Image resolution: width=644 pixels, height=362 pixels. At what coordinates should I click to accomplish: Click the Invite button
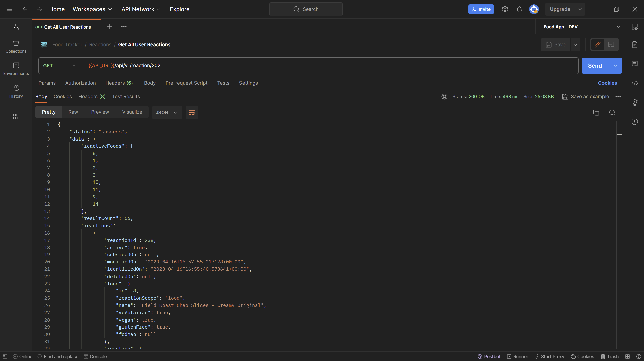481,9
